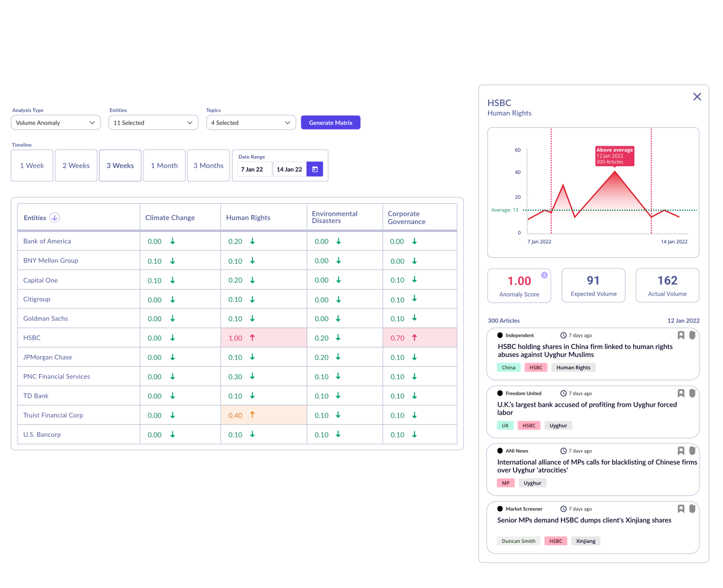Bookmark the Independent article about HSBC shares
The width and height of the screenshot is (723, 588).
[681, 335]
